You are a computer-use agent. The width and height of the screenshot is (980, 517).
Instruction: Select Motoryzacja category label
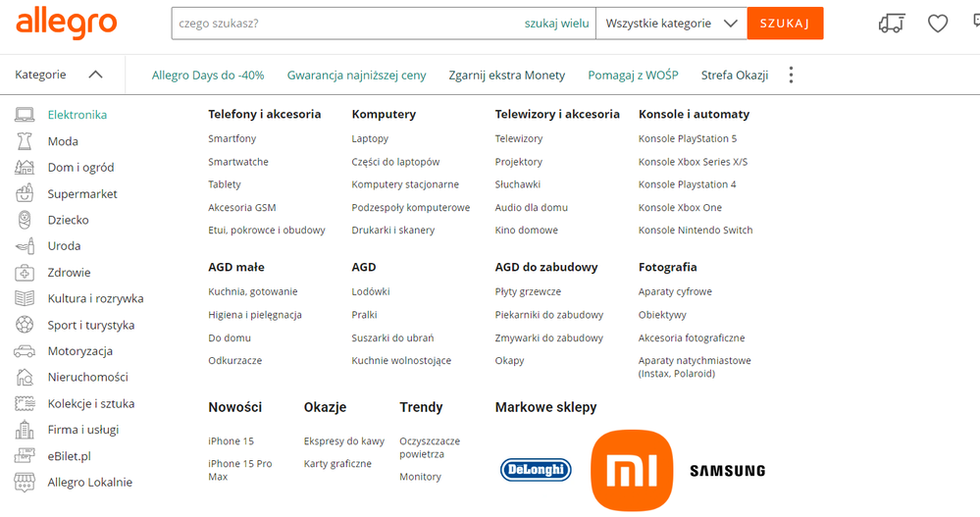point(80,351)
